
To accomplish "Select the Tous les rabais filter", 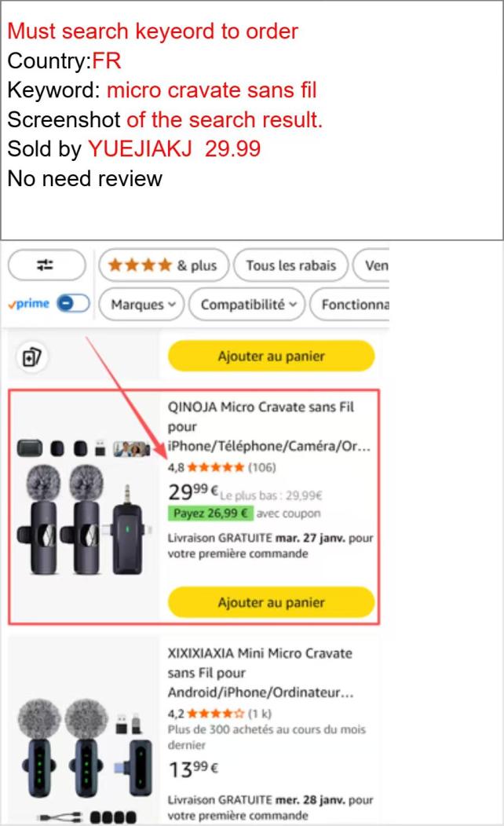I will pos(290,265).
